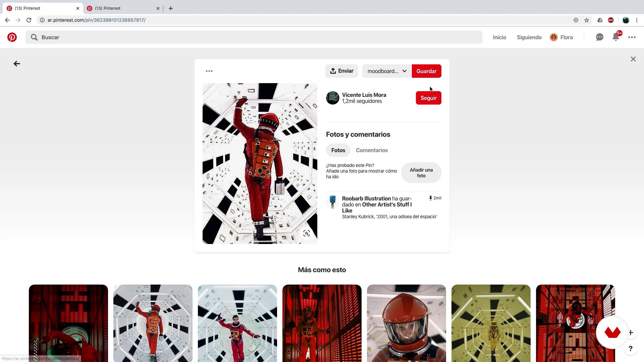The width and height of the screenshot is (644, 362).
Task: Open the Flora profile link
Action: coord(561,37)
